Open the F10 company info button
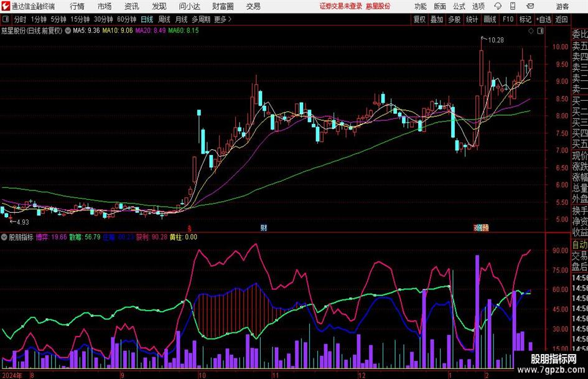This screenshot has height=379, width=588. click(x=508, y=19)
